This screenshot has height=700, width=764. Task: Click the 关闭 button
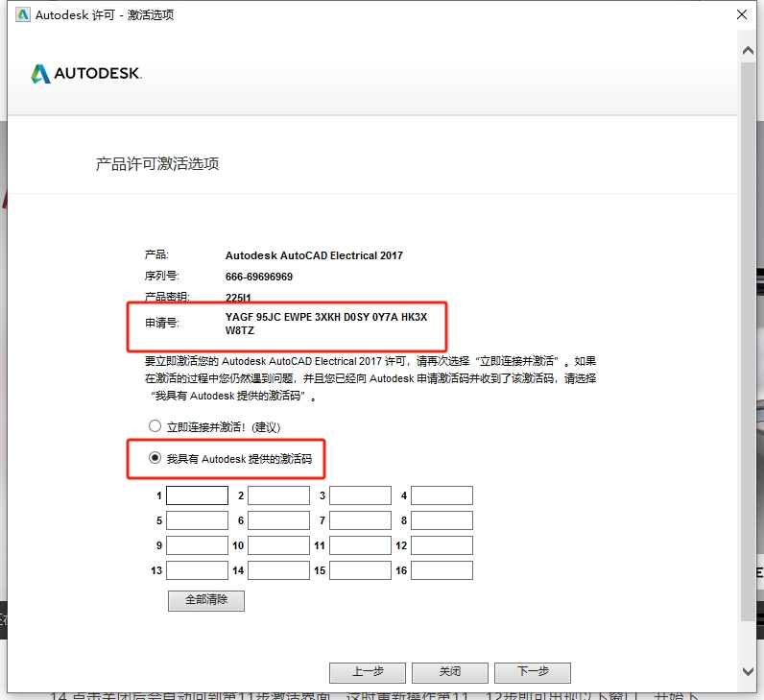tap(450, 673)
